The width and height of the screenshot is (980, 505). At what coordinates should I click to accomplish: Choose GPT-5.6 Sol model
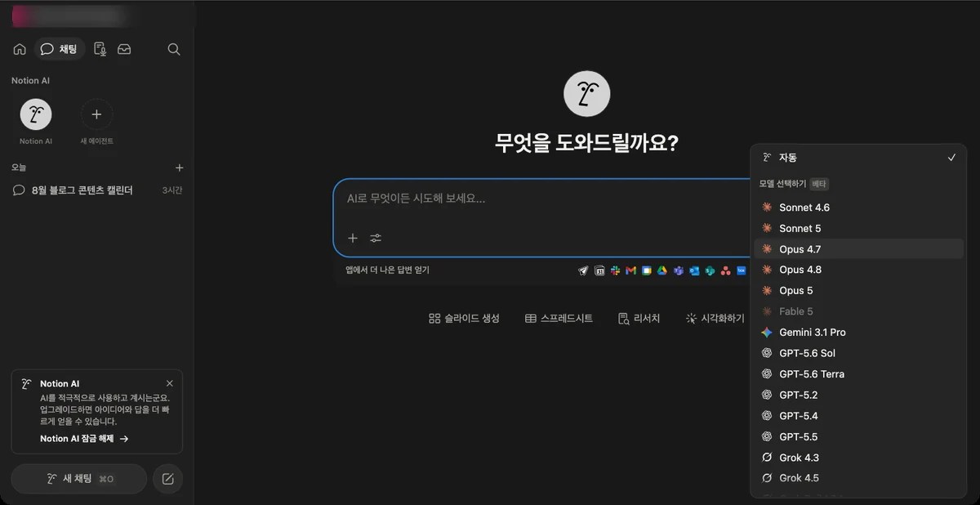[858, 353]
